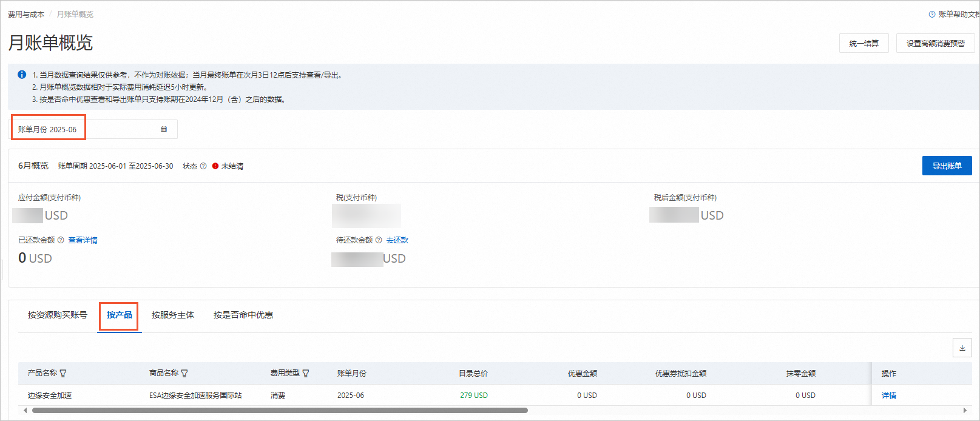Click the horizontal scrollbar thumb under the table

pos(280,411)
